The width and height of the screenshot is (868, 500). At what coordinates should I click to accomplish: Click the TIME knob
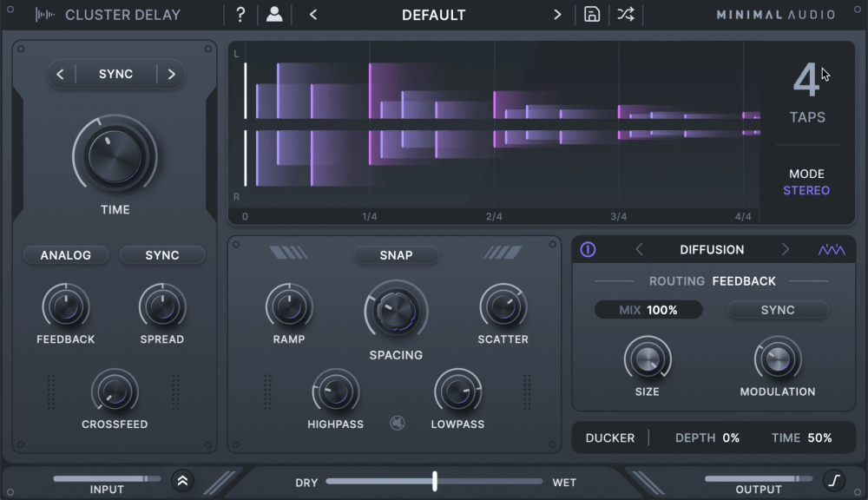click(115, 157)
